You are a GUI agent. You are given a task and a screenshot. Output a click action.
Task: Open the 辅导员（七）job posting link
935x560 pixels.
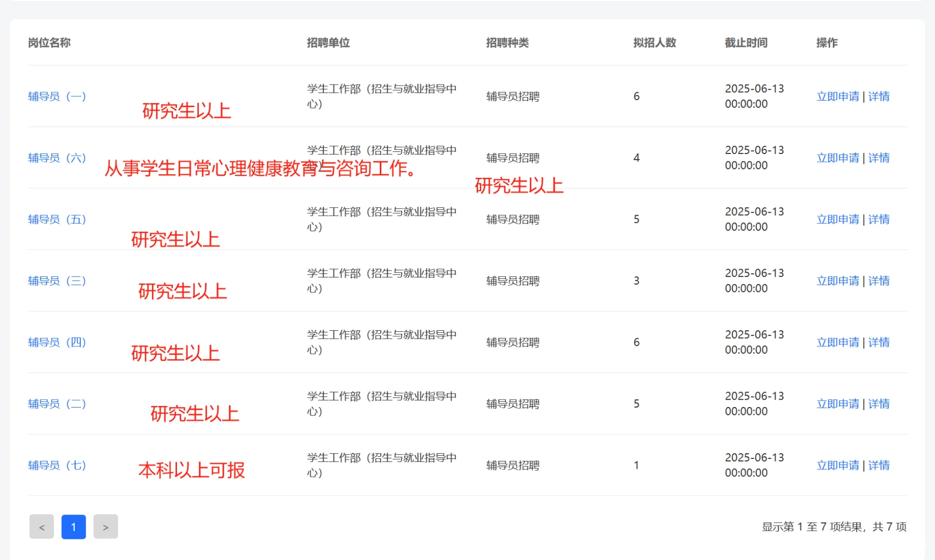(57, 465)
